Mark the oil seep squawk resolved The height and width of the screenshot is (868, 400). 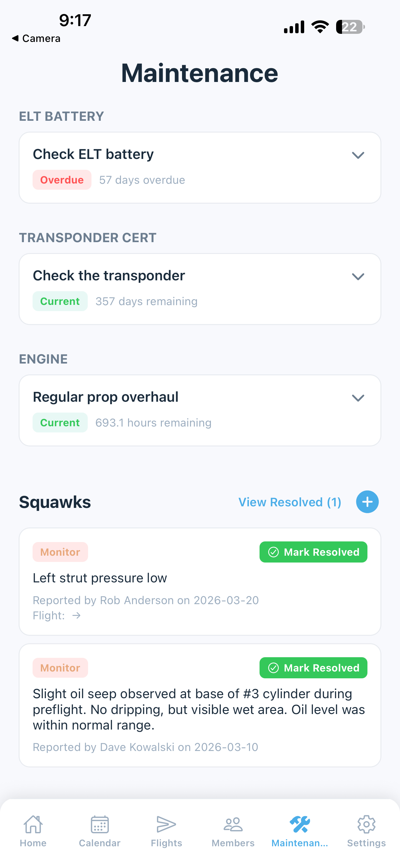pyautogui.click(x=313, y=668)
